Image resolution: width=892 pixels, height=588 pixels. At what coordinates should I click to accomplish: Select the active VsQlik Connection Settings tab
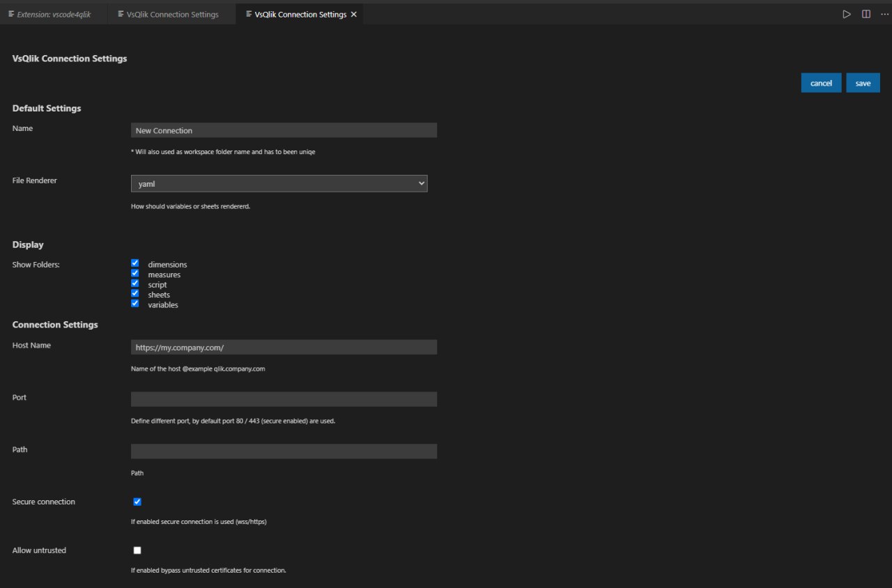pyautogui.click(x=300, y=15)
